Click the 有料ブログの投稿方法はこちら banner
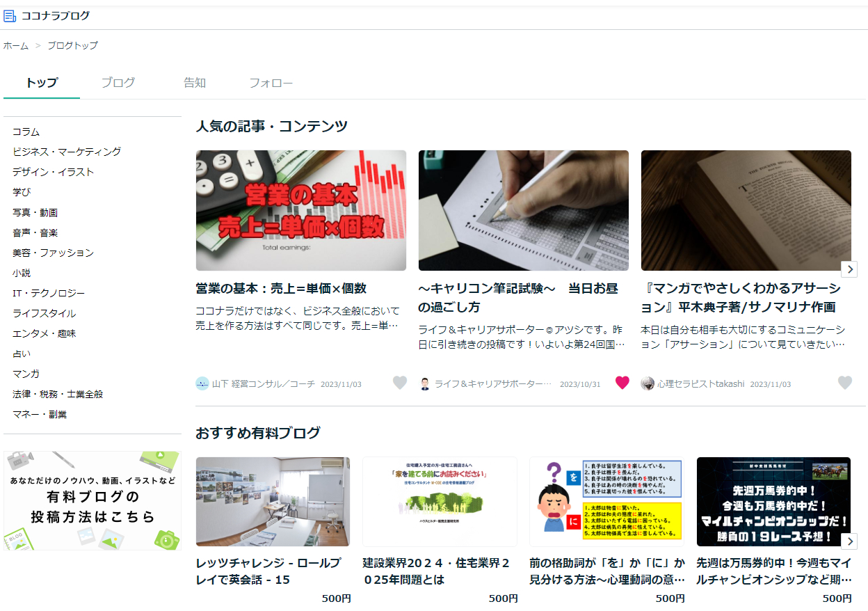Screen dimensions: 868x611 coord(93,500)
